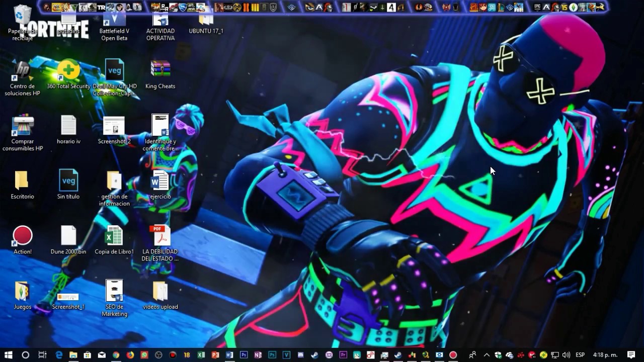Open the network status tray icon
Viewport: 644px width, 362px height.
tap(555, 355)
